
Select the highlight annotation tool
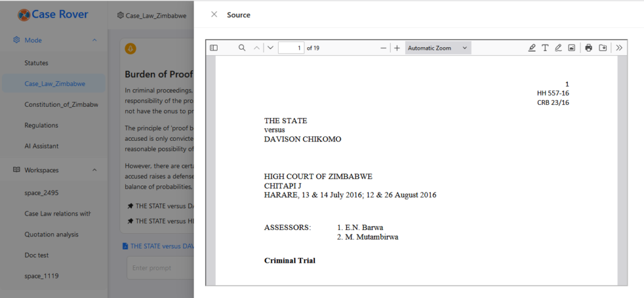(x=532, y=48)
